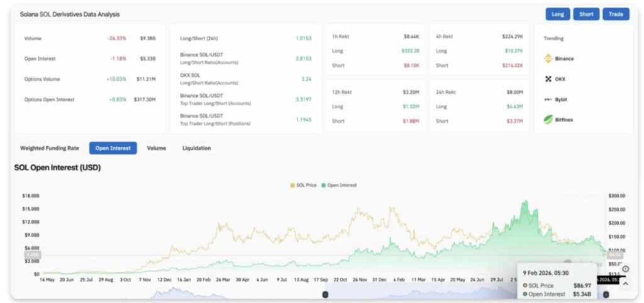Collapse panel using the up chevron arrow
Image resolution: width=644 pixels, height=303 pixels.
[625, 283]
